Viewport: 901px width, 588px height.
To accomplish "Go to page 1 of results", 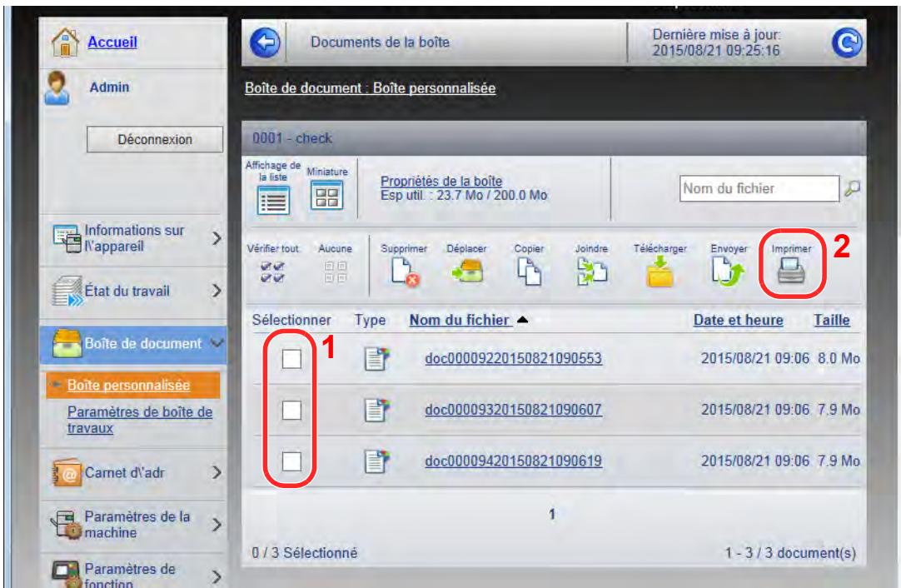I will point(551,514).
